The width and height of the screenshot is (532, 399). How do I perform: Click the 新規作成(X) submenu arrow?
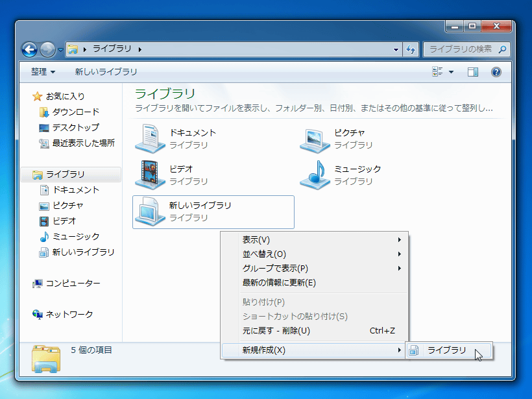(x=400, y=350)
